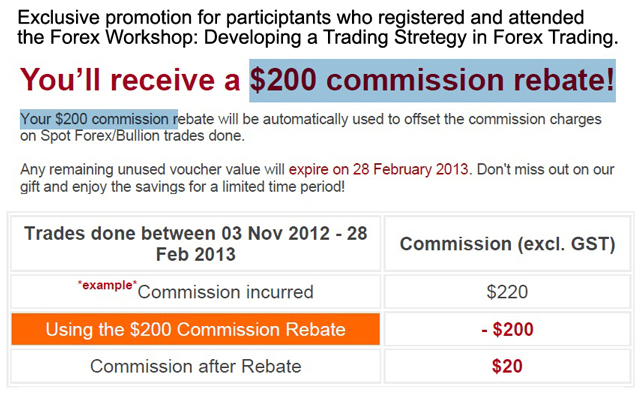Click the 'Don't miss out on our' sentence
Image resolution: width=638 pixels, height=394 pixels.
(x=546, y=169)
